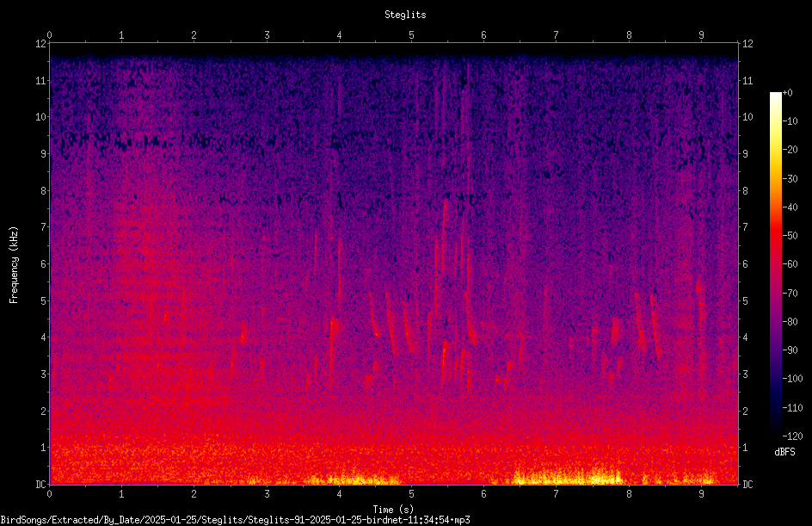812x526 pixels.
Task: Click the file path text at bottom
Action: point(235,520)
